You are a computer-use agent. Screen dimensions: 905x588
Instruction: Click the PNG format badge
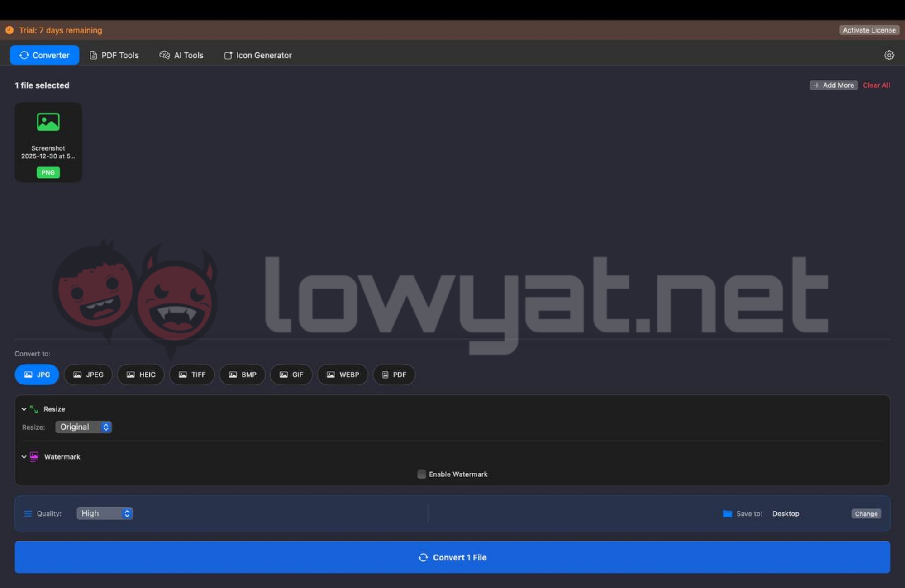tap(48, 172)
